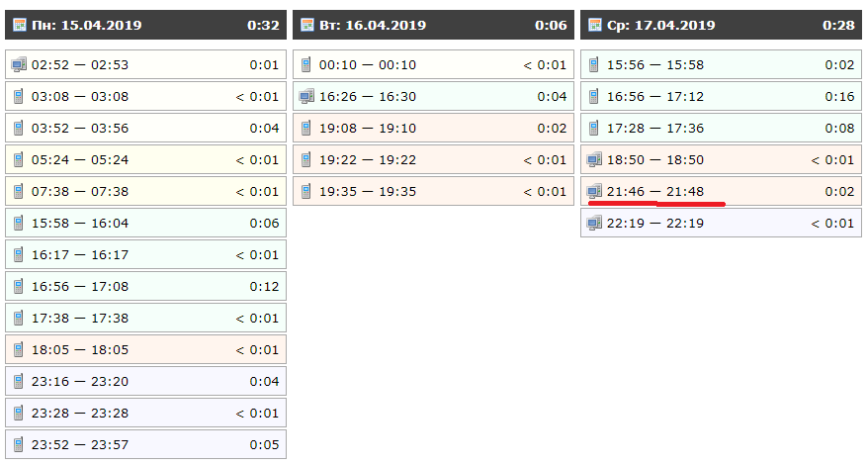868x465 pixels.
Task: Click the computer icon for session 21:46 — 21:48
Action: [x=594, y=191]
